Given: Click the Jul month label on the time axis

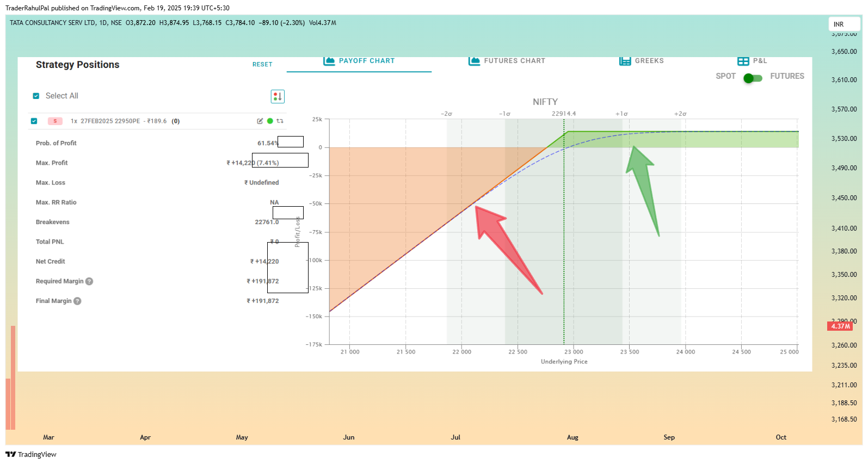Looking at the screenshot, I should tap(455, 437).
